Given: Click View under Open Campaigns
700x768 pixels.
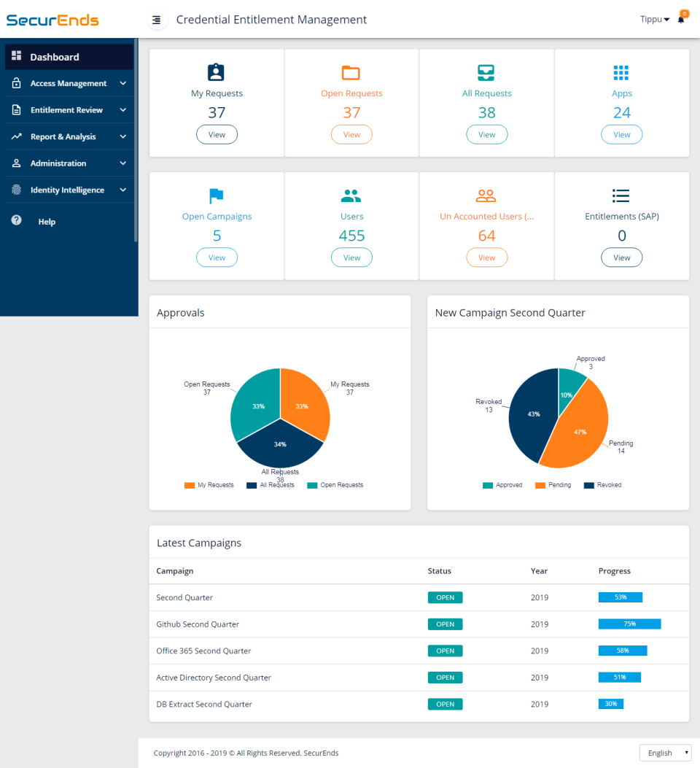Looking at the screenshot, I should click(x=216, y=257).
